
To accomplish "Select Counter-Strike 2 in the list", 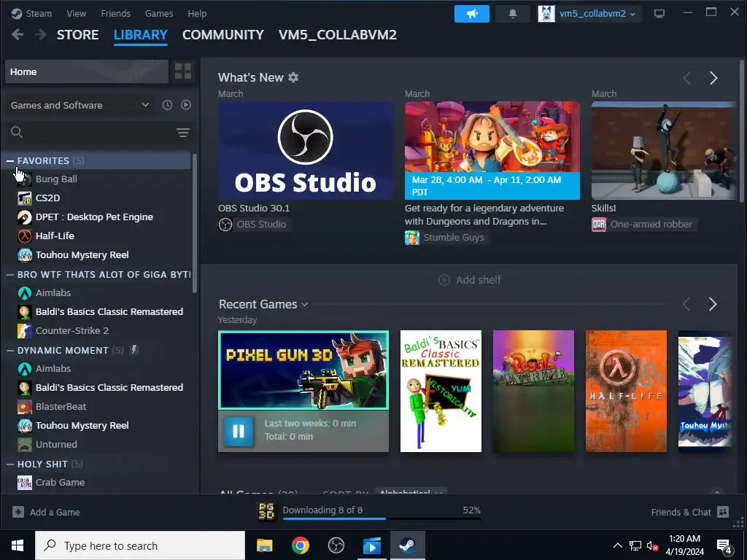I will [72, 330].
